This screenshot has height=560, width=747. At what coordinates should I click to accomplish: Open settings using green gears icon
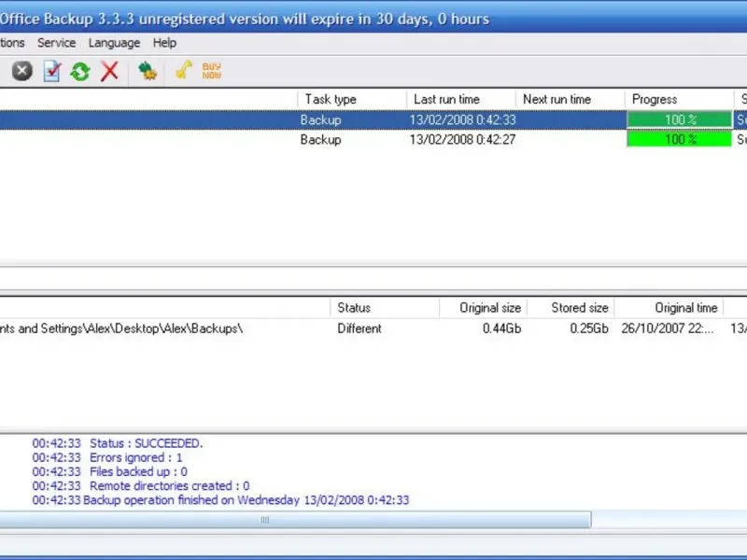(x=148, y=71)
